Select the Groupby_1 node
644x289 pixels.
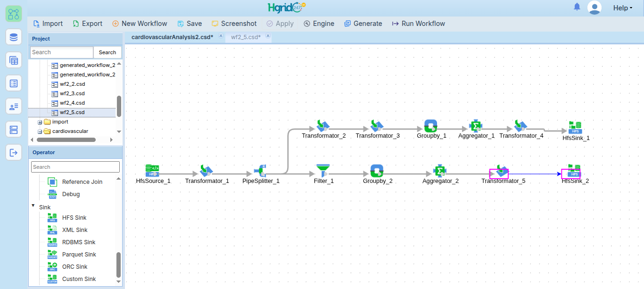pos(431,125)
